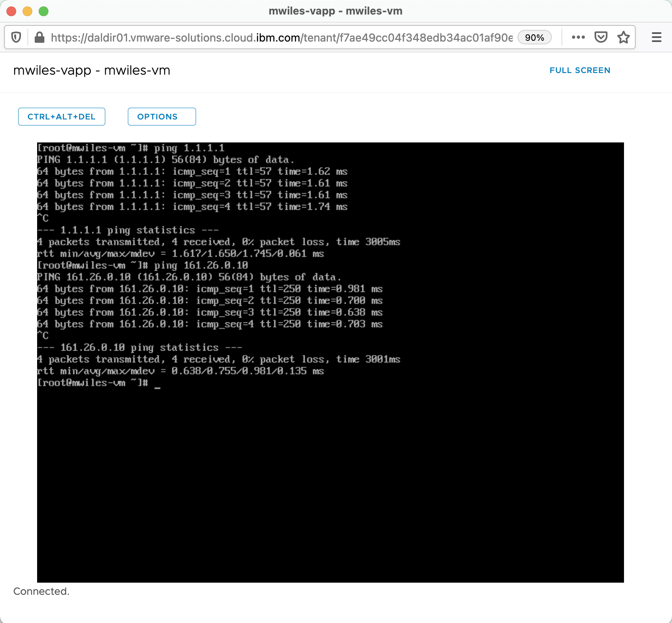Enter FULL SCREEN console mode
Viewport: 672px width, 623px height.
tap(580, 70)
